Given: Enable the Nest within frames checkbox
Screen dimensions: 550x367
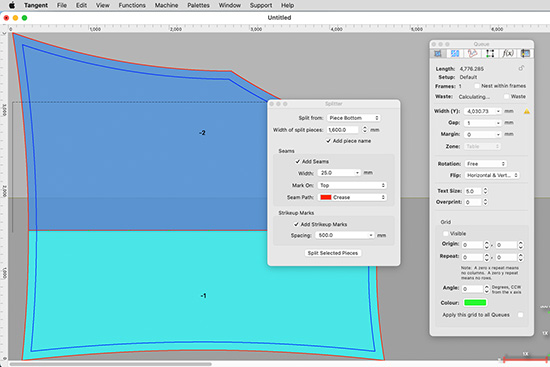Looking at the screenshot, I should (x=477, y=86).
